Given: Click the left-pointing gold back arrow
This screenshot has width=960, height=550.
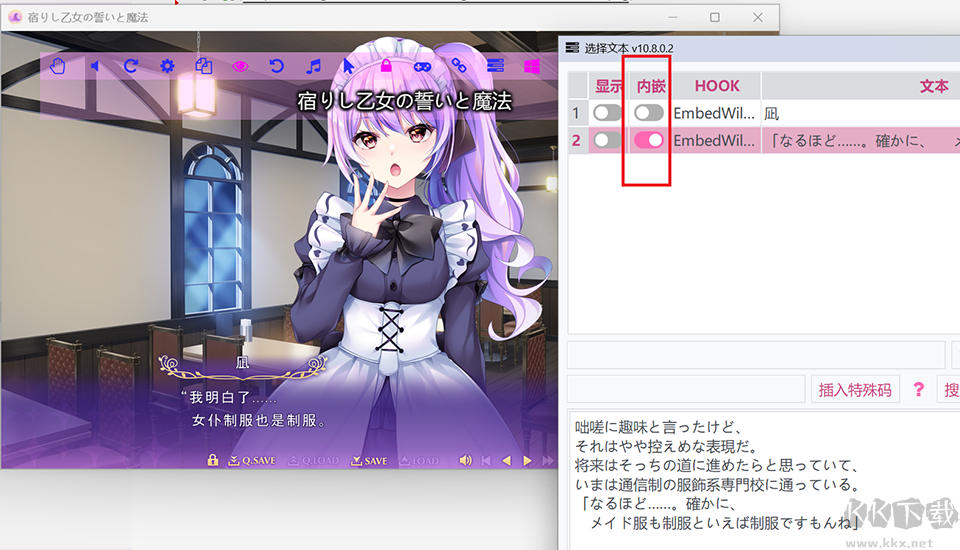Looking at the screenshot, I should (x=506, y=461).
